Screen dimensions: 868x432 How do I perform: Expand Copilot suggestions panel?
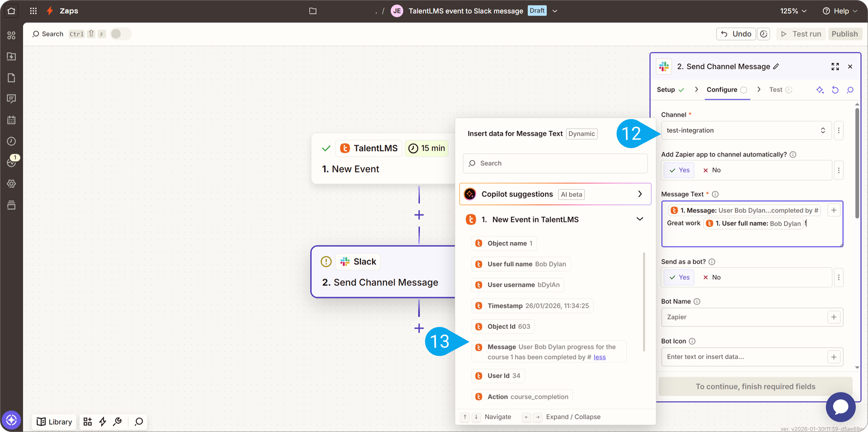639,194
